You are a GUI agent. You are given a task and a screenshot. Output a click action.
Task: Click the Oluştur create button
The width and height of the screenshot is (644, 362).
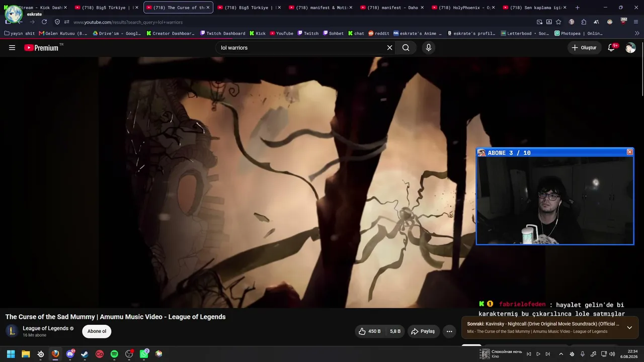coord(584,48)
